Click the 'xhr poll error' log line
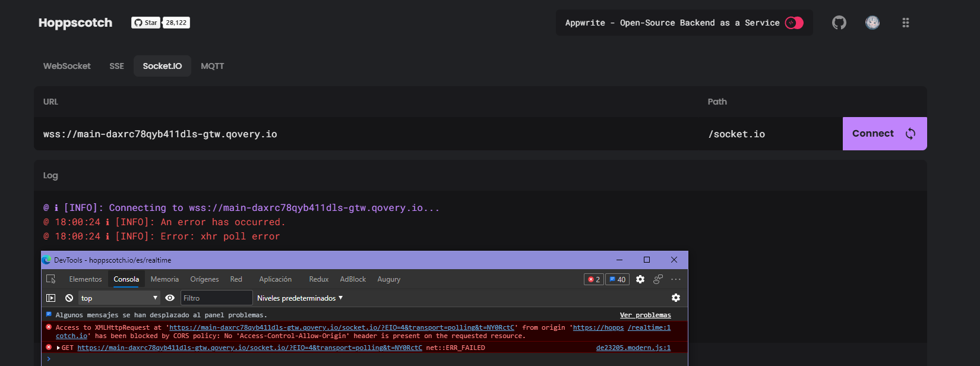 pyautogui.click(x=162, y=236)
